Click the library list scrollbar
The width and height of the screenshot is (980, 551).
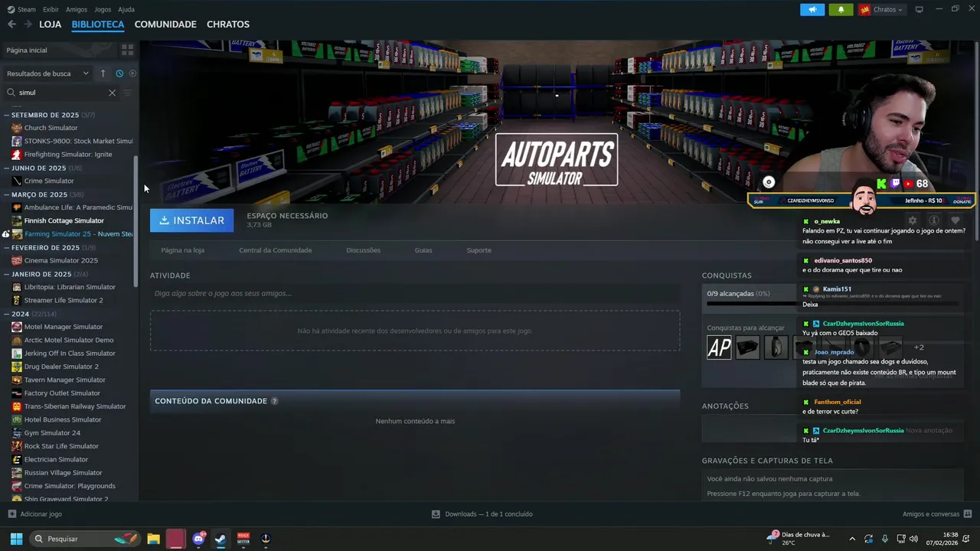(x=136, y=222)
